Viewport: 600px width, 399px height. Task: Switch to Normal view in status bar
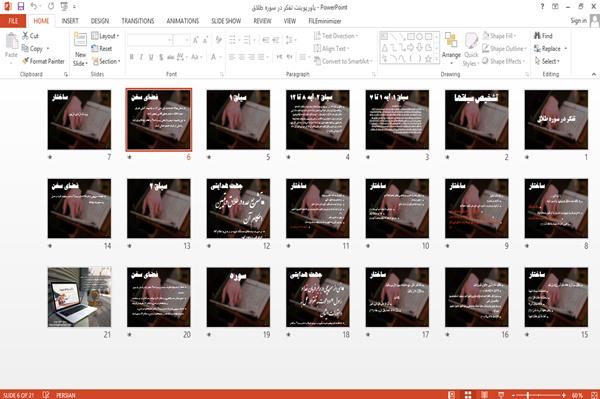pos(452,395)
